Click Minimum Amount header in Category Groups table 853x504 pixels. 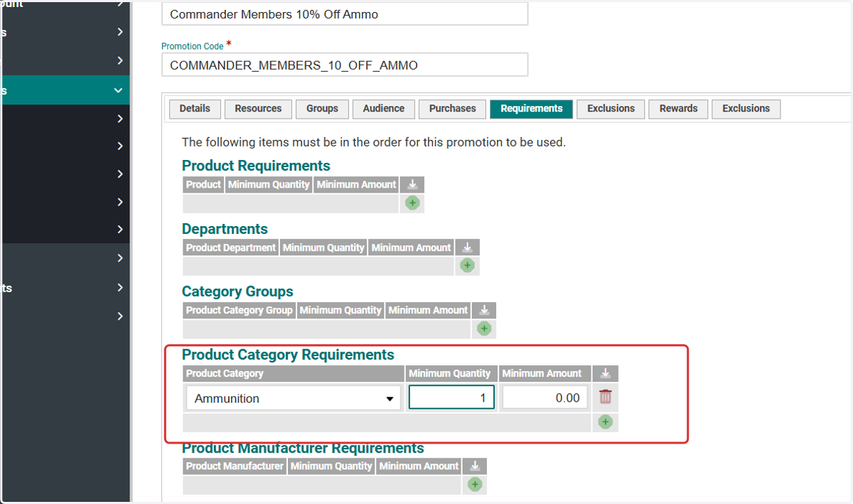pos(428,310)
